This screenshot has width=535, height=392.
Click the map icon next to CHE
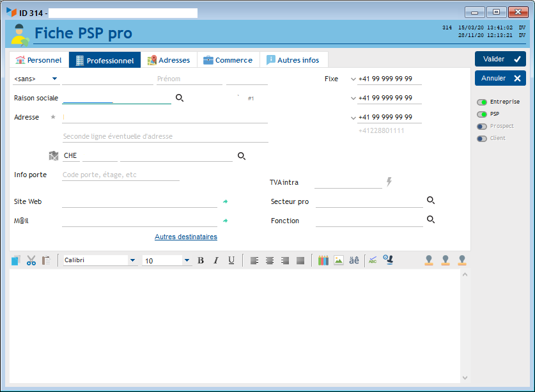point(54,155)
